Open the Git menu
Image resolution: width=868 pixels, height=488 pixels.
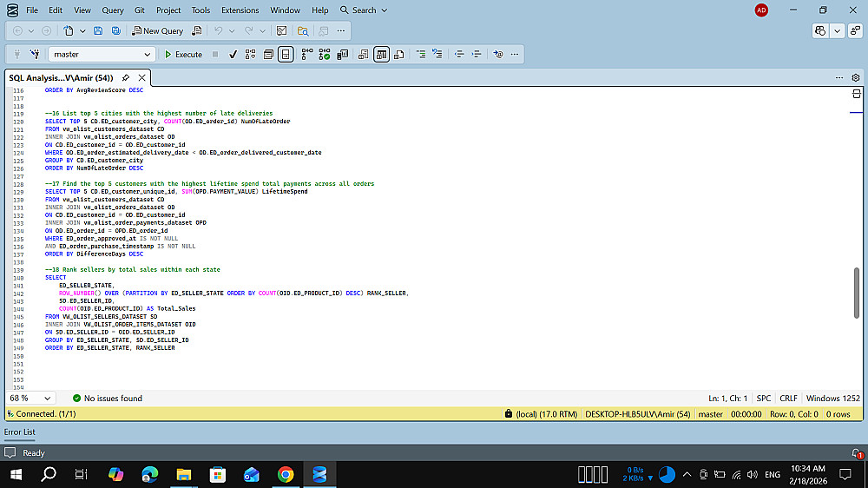click(x=140, y=10)
